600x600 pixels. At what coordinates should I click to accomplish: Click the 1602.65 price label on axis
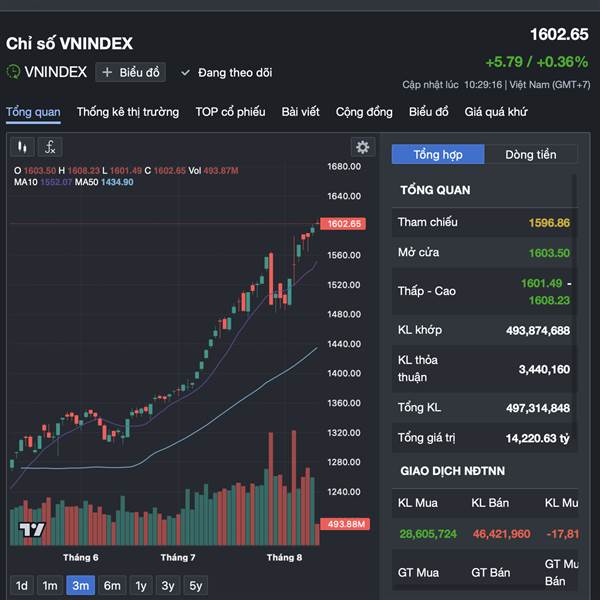coord(343,223)
